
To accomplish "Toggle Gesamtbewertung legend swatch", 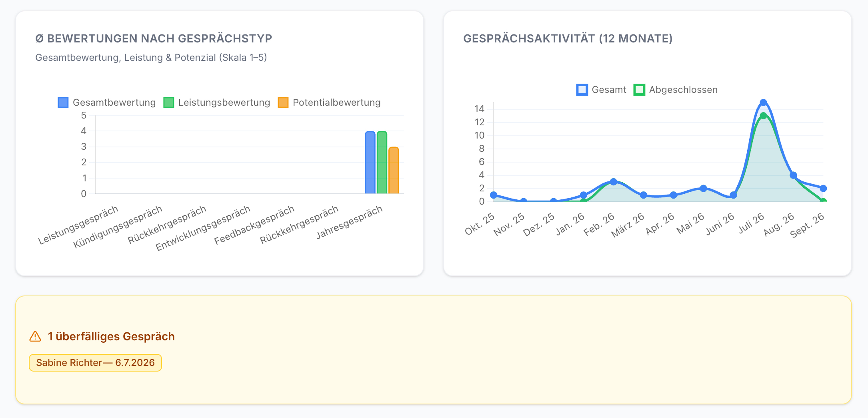I will [x=63, y=102].
